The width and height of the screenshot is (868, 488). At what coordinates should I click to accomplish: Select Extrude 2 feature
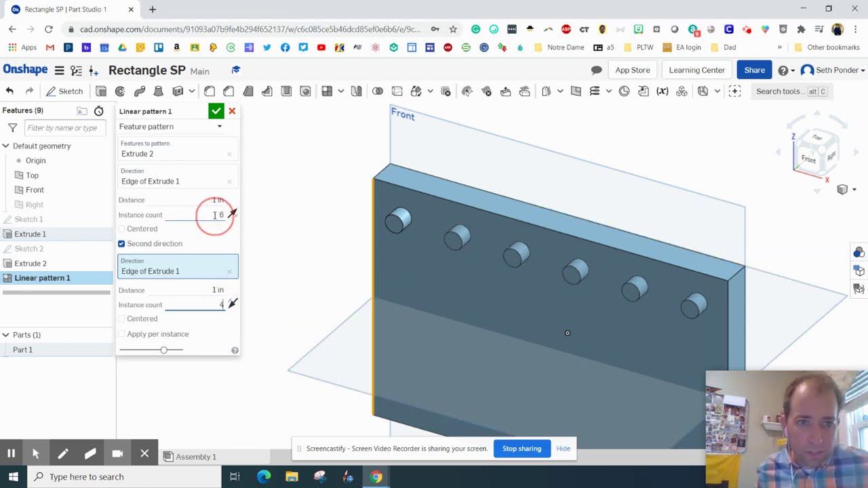pos(31,264)
